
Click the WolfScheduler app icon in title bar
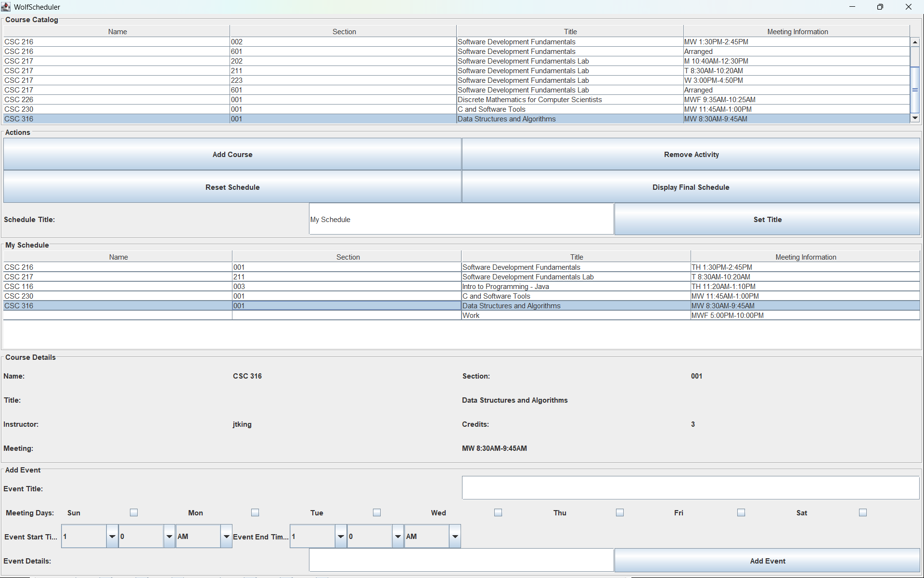[6, 7]
